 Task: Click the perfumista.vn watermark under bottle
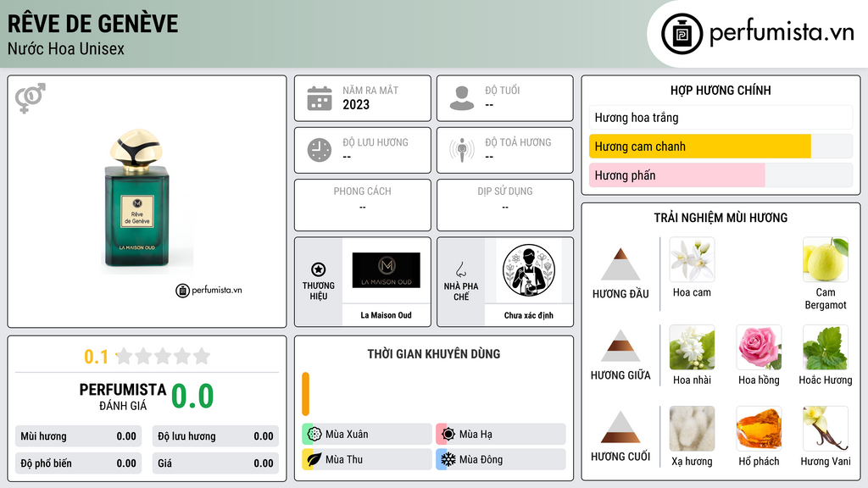click(209, 290)
